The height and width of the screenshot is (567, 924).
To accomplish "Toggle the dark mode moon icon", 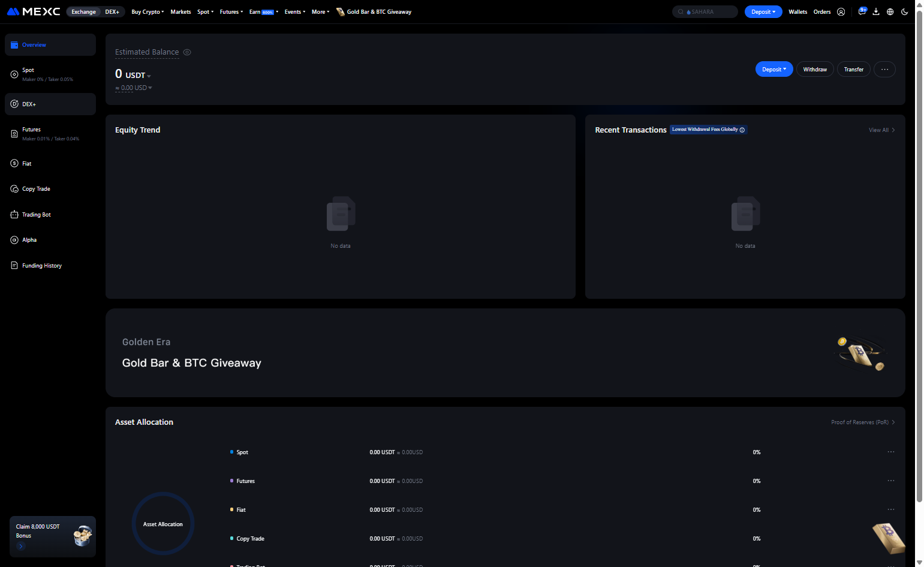I will [x=905, y=11].
